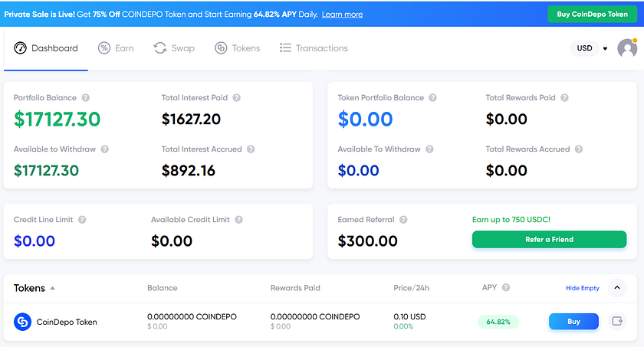
Task: Click the user profile avatar icon
Action: click(627, 48)
